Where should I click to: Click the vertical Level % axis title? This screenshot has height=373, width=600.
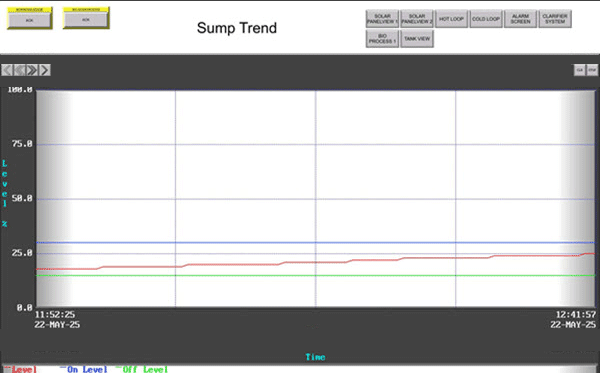point(5,193)
